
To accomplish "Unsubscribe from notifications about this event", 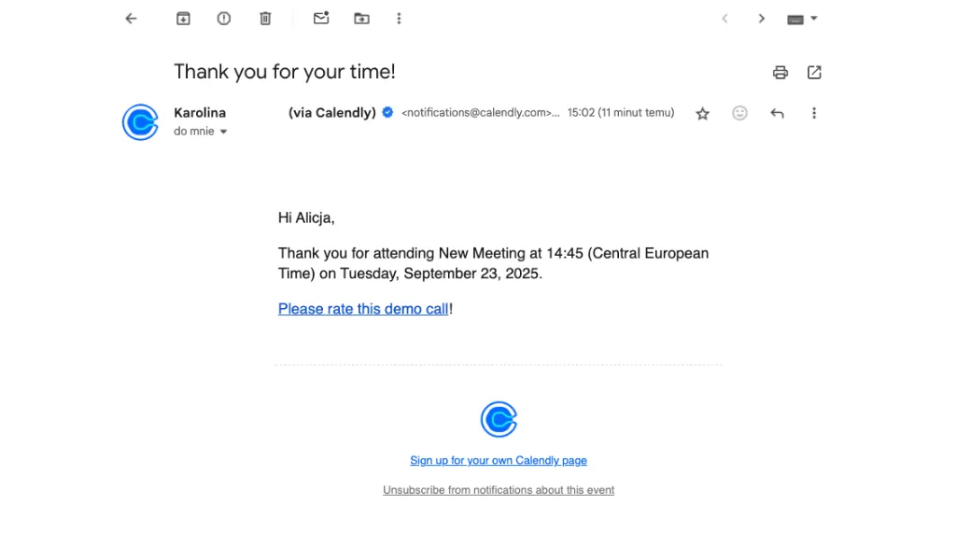I will point(499,489).
